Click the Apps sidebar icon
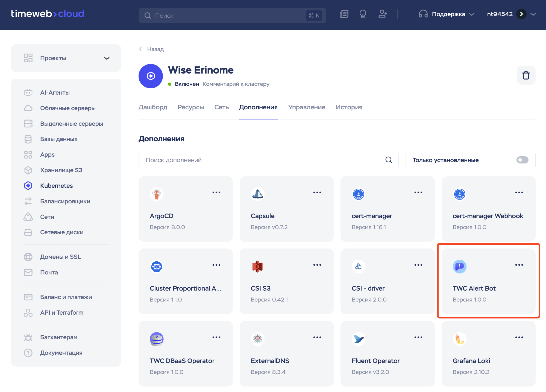This screenshot has width=546, height=392. click(x=28, y=155)
